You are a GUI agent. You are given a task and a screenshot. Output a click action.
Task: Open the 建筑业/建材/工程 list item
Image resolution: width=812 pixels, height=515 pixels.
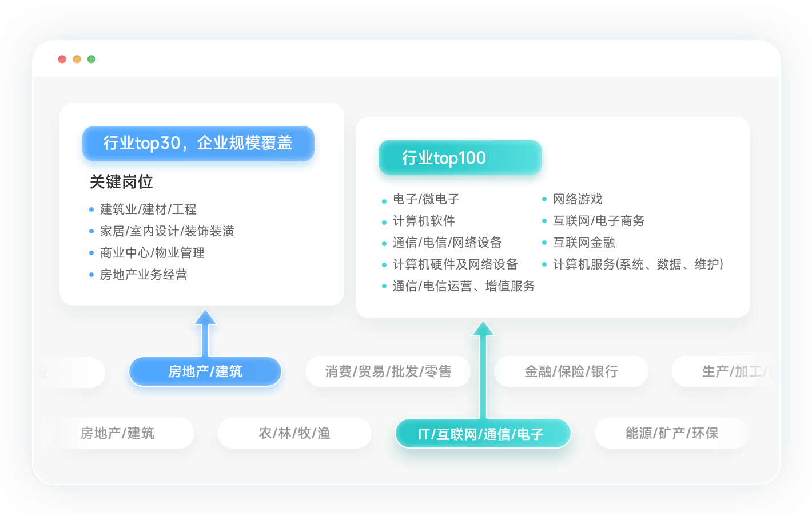click(x=148, y=209)
